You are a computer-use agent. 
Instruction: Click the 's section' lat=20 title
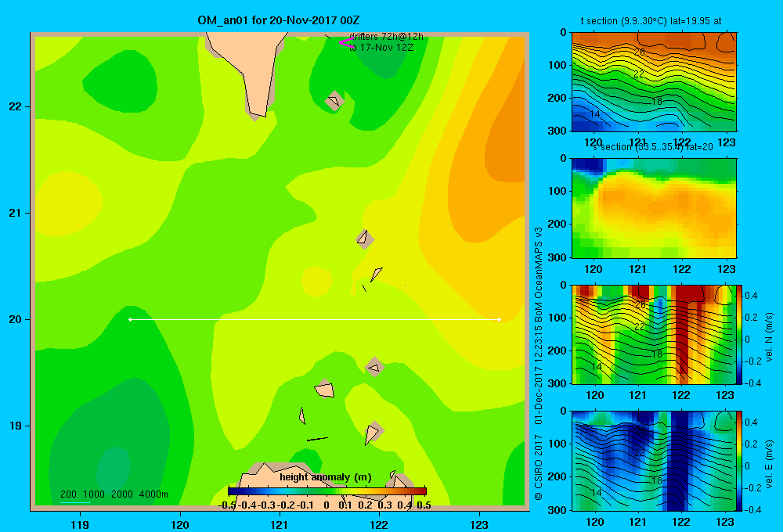coord(653,147)
